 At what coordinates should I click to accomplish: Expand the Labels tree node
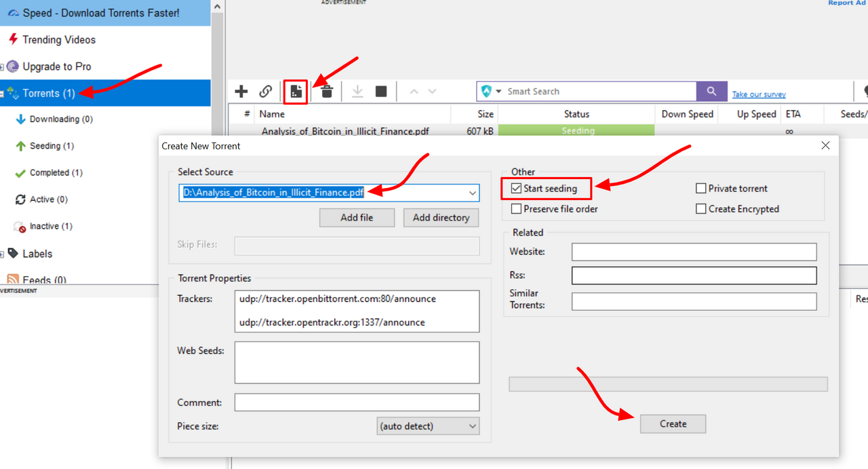pyautogui.click(x=2, y=254)
